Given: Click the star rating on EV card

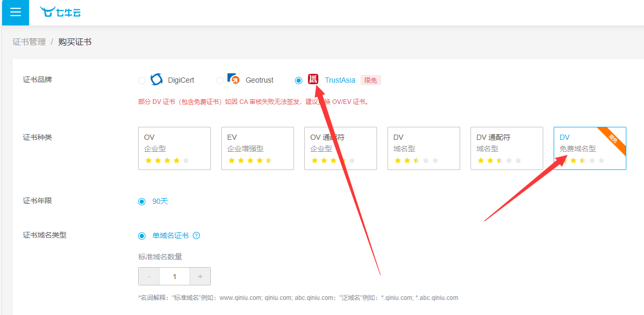Looking at the screenshot, I should 250,161.
